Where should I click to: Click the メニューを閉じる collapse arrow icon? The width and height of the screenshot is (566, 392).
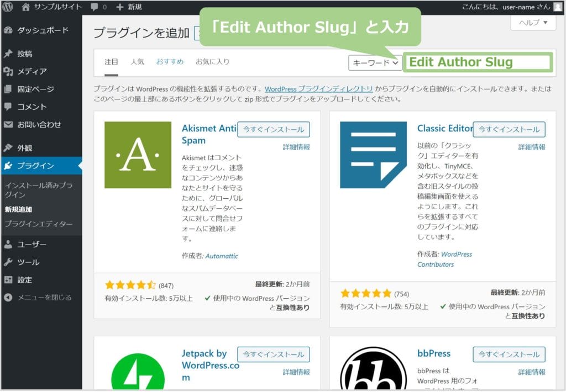8,298
